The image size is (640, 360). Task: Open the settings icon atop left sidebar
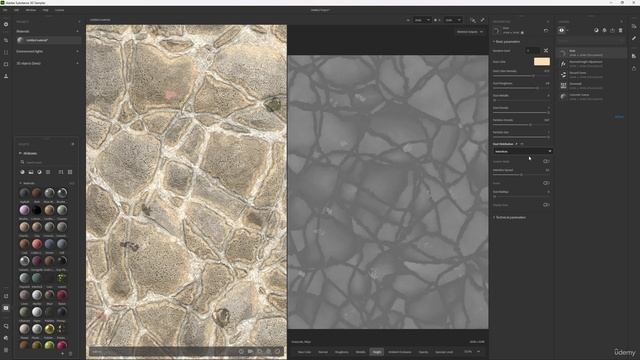[x=6, y=24]
